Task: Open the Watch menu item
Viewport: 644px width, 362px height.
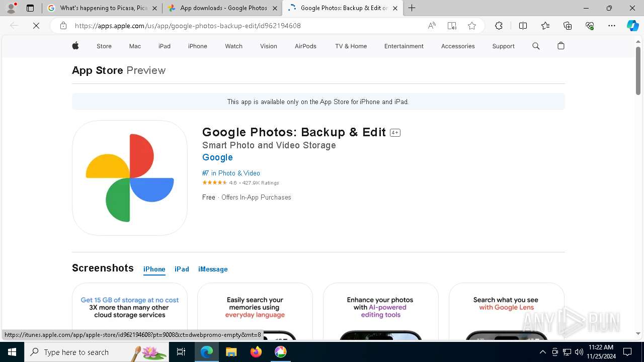Action: (x=233, y=46)
